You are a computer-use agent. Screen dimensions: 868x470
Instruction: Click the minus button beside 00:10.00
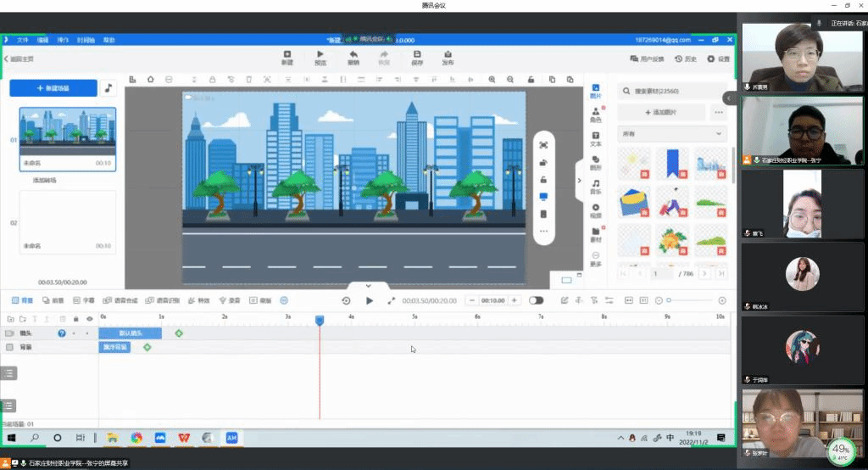(x=471, y=300)
